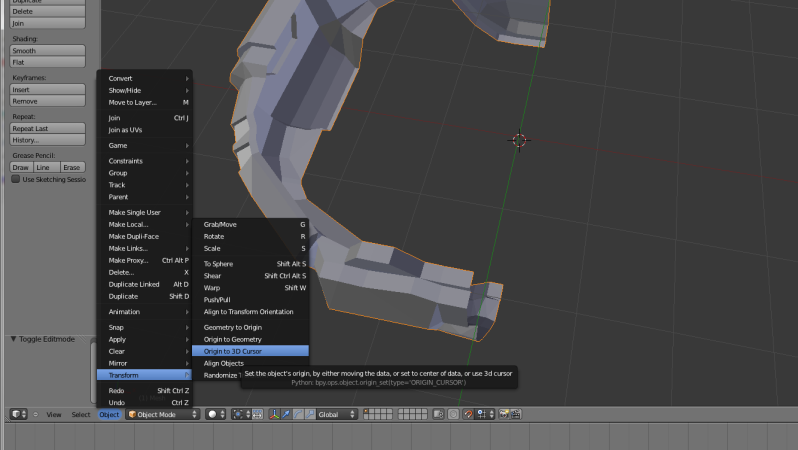Select Rotate in Transform submenu
The height and width of the screenshot is (450, 798).
click(250, 237)
